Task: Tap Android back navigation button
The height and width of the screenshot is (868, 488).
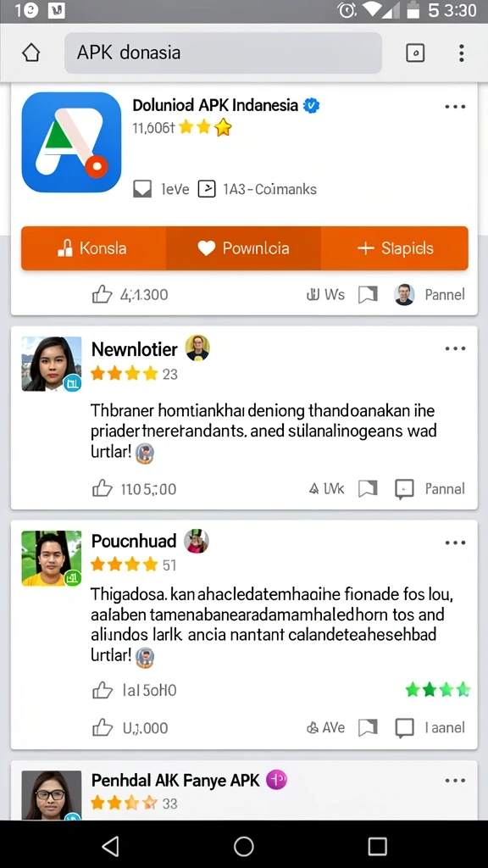Action: pos(111,846)
